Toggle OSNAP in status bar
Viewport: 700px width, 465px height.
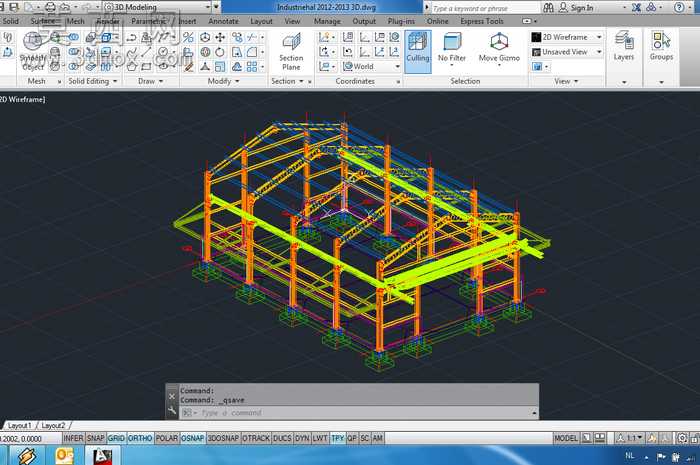tap(192, 438)
